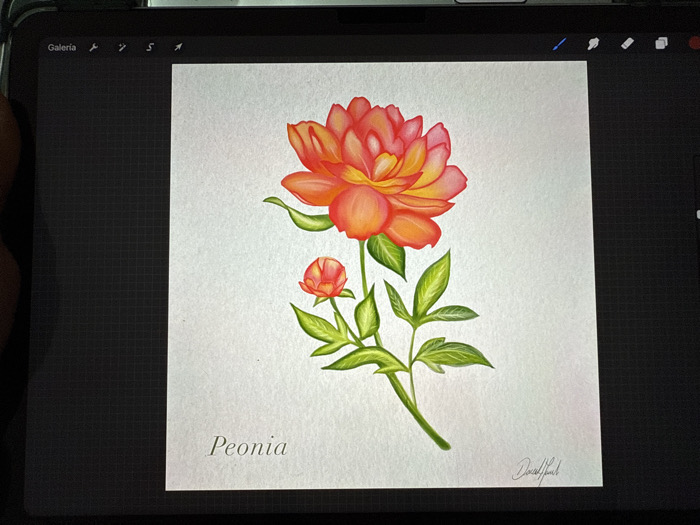Activate the Selection S-shaped tool
This screenshot has height=525, width=700.
pyautogui.click(x=150, y=47)
